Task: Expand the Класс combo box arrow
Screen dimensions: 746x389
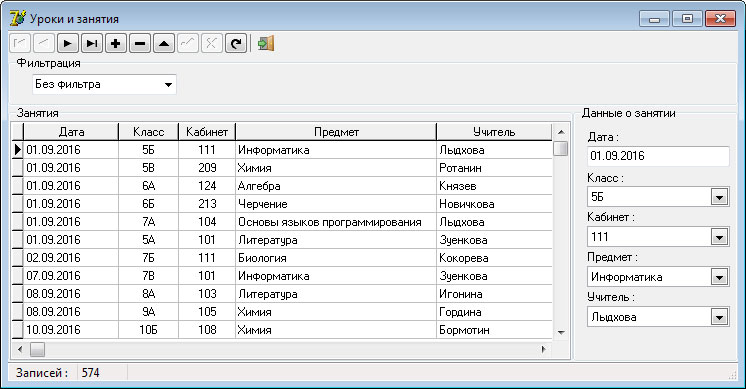Action: pos(719,196)
